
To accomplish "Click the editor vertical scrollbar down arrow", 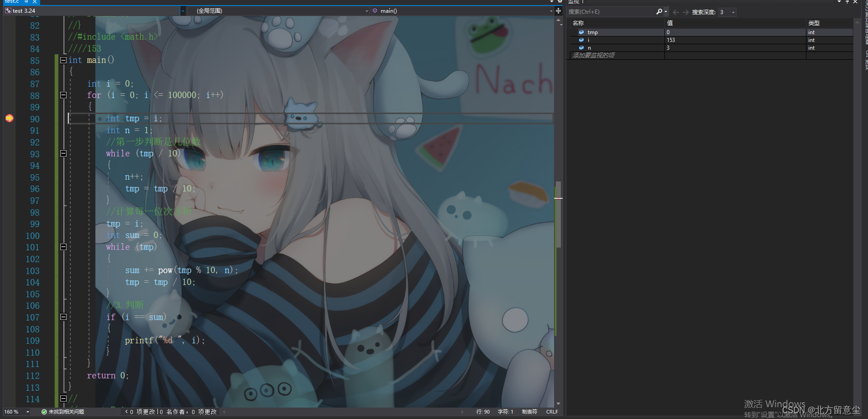I will click(558, 404).
